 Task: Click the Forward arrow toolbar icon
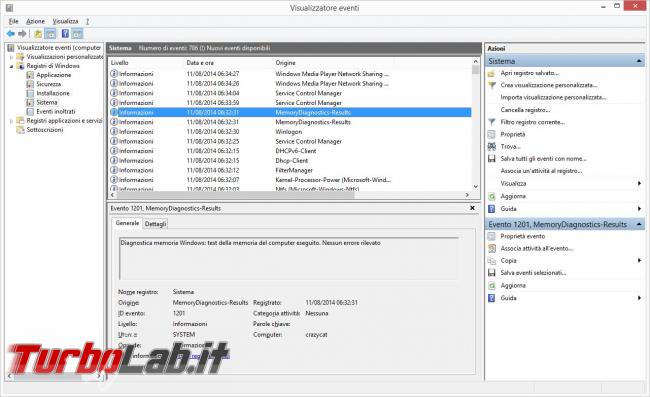click(x=22, y=34)
